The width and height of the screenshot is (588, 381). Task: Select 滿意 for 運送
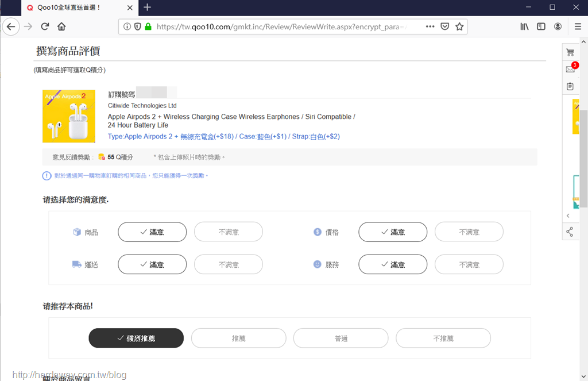(x=152, y=265)
